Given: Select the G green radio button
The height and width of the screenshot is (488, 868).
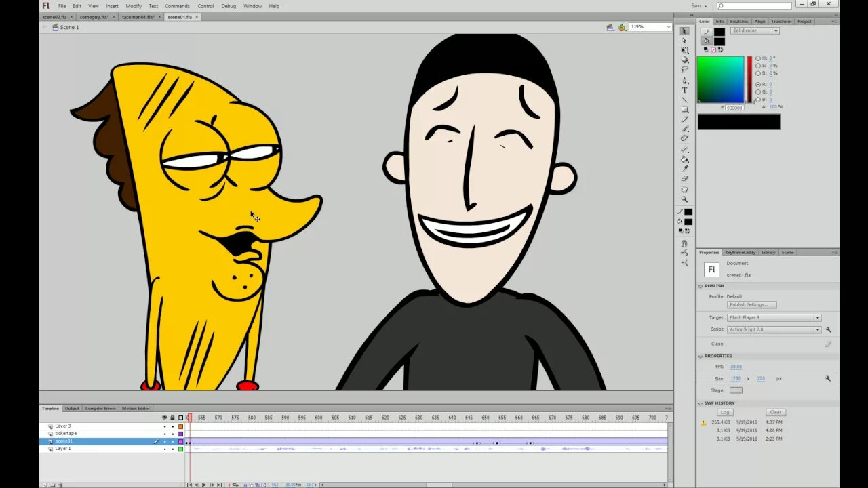Looking at the screenshot, I should [758, 91].
